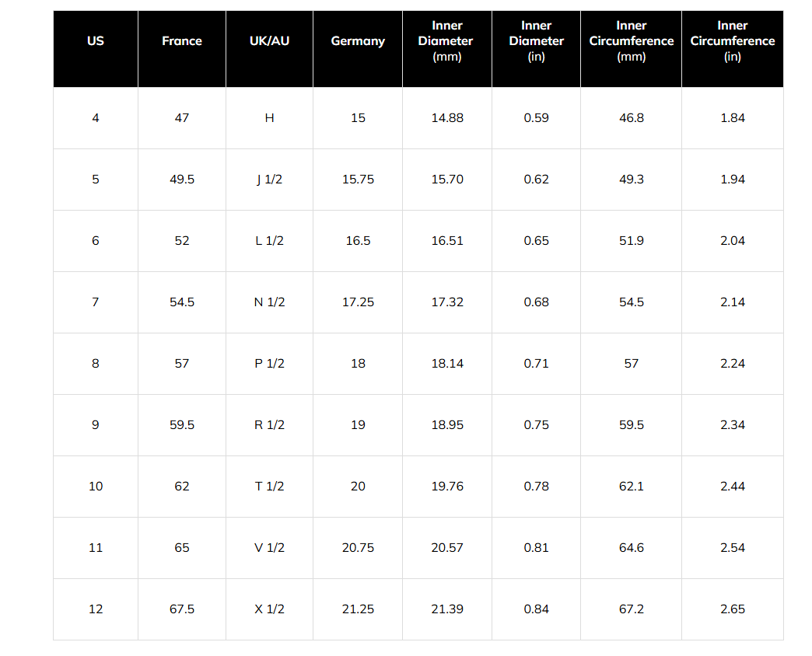
Task: Click the US column header
Action: [x=96, y=40]
